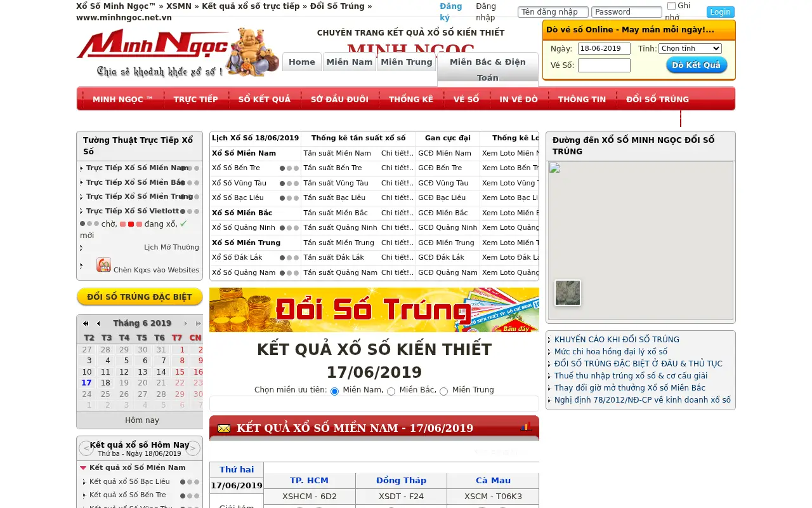
Task: Open the Đăng ký registration link
Action: (451, 11)
